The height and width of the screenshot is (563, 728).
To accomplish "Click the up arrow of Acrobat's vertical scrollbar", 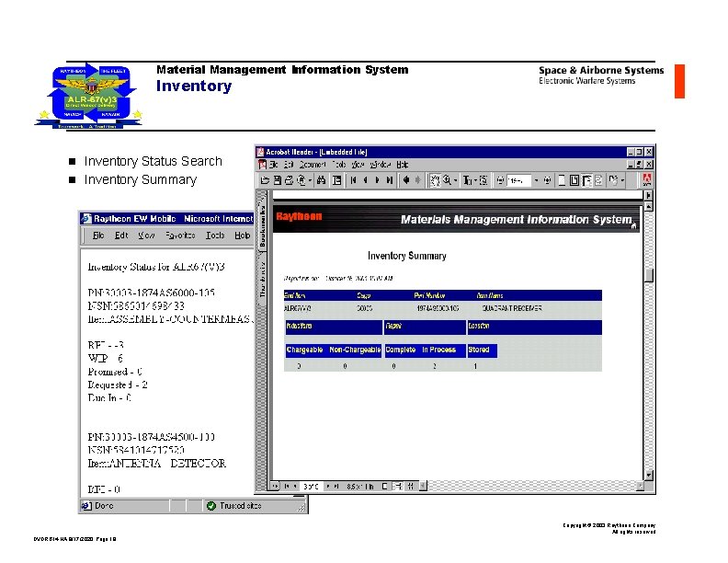I will point(649,206).
